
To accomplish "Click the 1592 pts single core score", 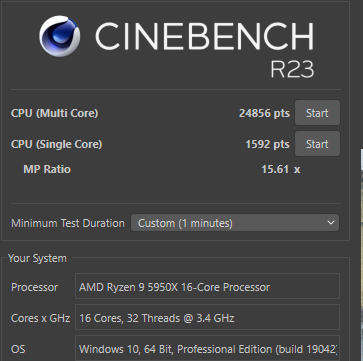I will pos(268,144).
